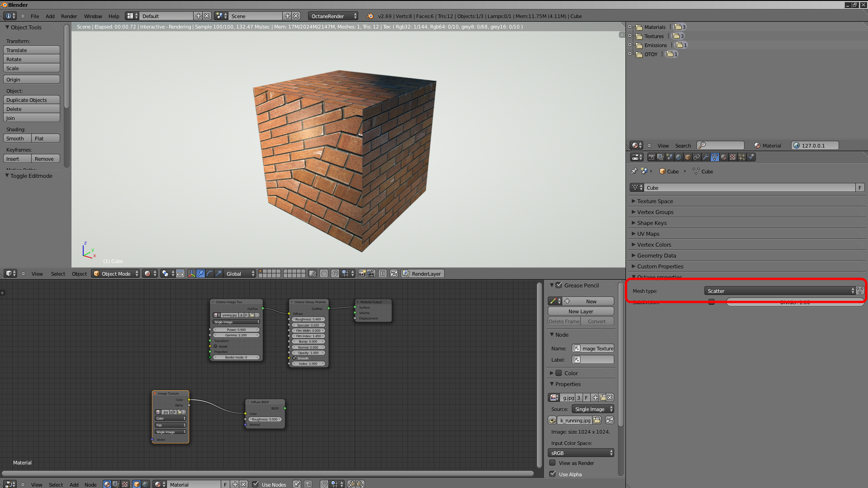Adjust the Divider value slider

click(795, 302)
